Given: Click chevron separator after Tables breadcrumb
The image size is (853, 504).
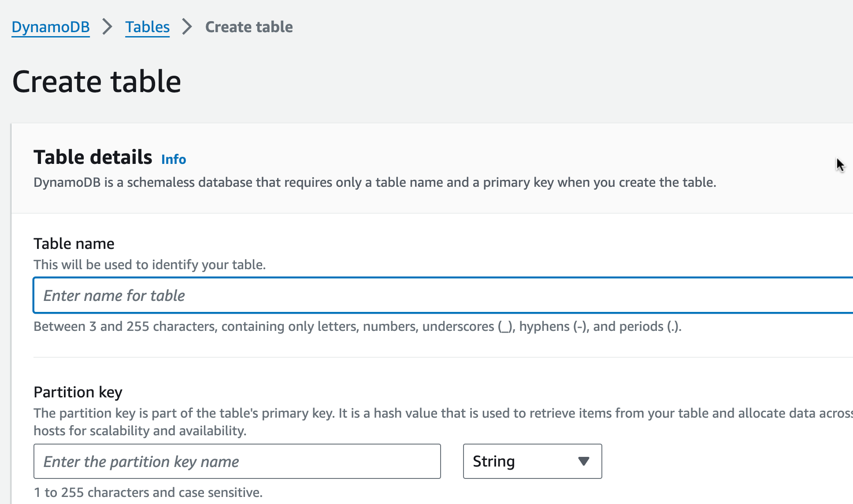Looking at the screenshot, I should click(187, 27).
